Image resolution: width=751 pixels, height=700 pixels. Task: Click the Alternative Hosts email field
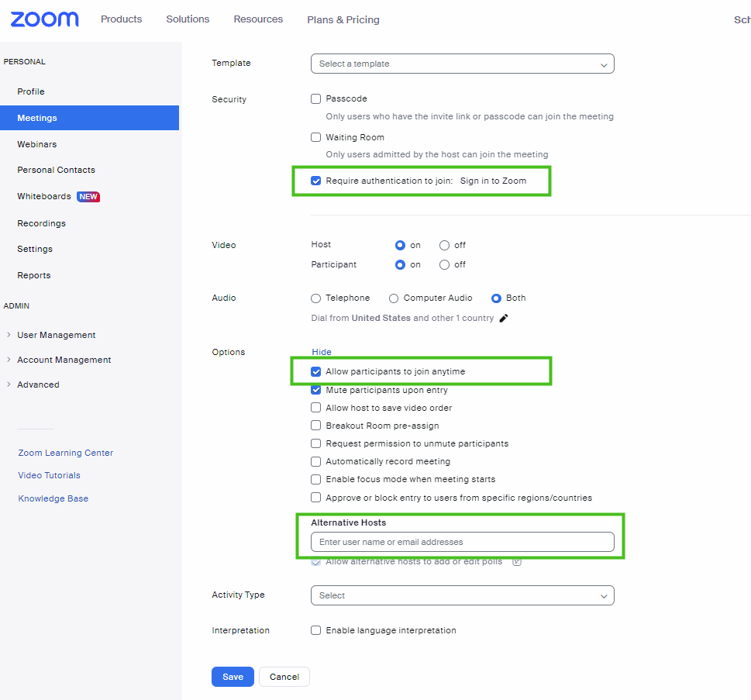(x=462, y=542)
